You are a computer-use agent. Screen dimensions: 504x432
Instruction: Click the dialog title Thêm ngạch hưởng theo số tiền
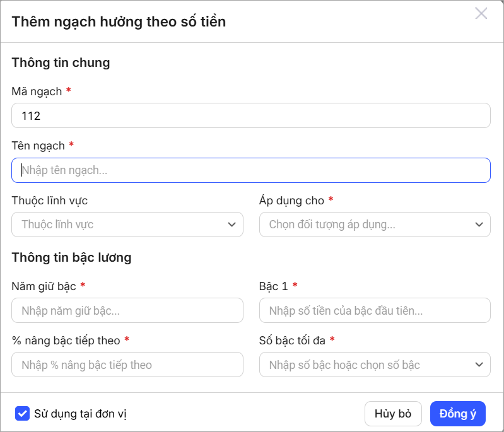pos(119,22)
